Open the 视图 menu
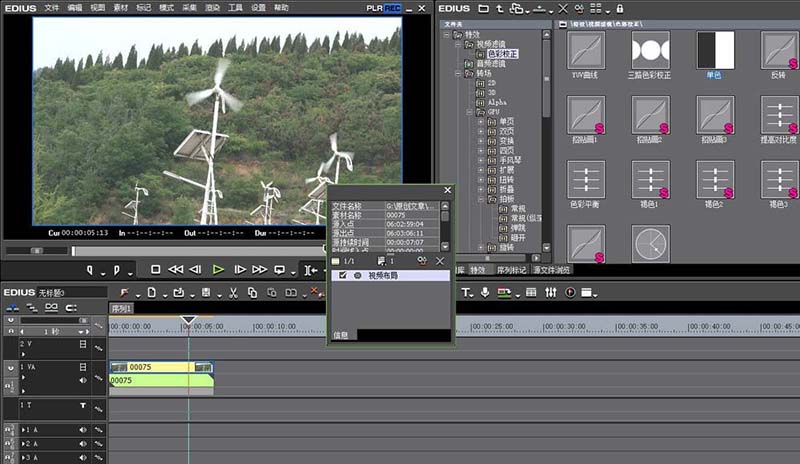The height and width of the screenshot is (464, 800). 97,8
